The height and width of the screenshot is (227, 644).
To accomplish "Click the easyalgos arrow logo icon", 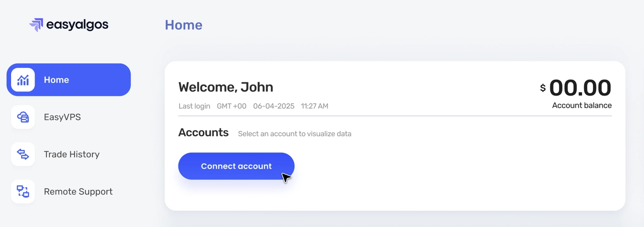I will pyautogui.click(x=36, y=25).
